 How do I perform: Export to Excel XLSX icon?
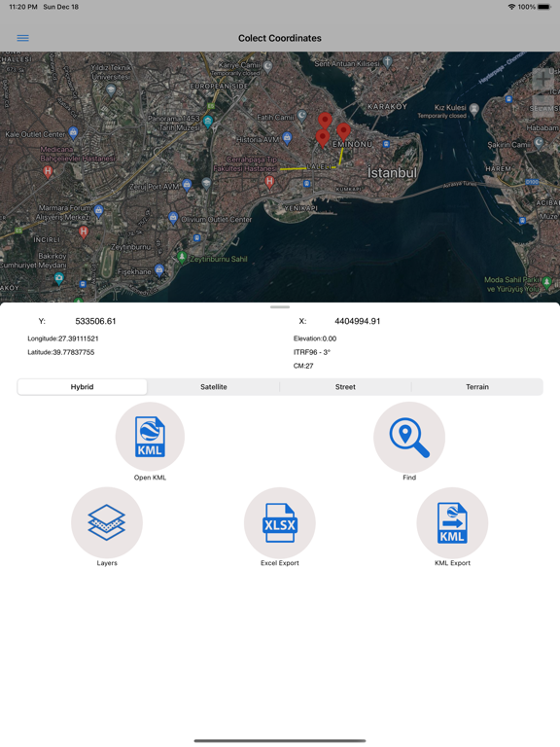[280, 522]
